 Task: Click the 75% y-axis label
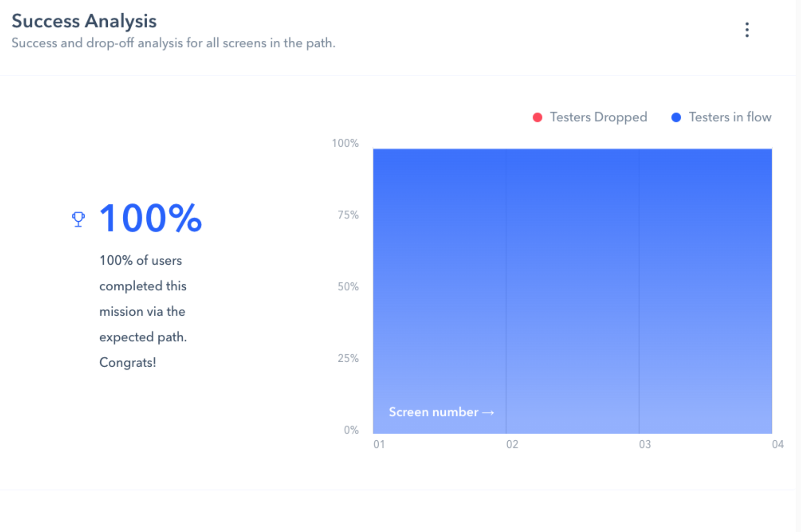[348, 215]
